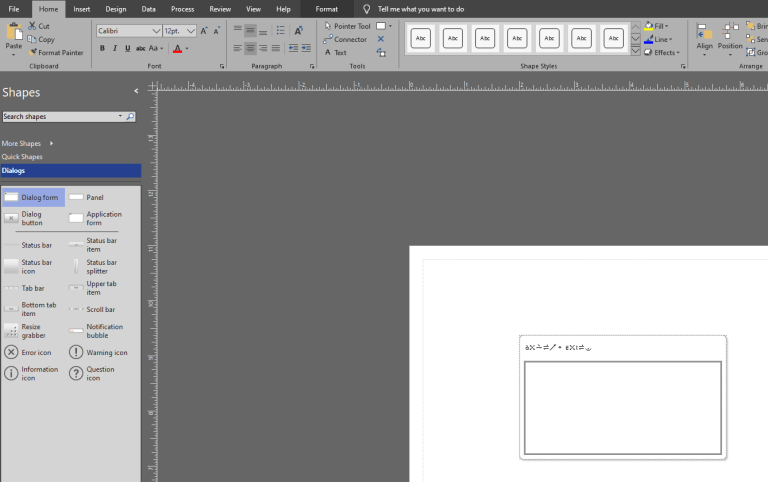Increase font size with grow icon
768x482 pixels.
204,31
